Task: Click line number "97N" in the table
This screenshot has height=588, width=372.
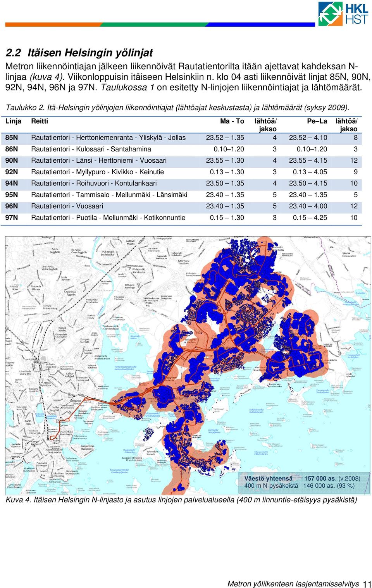Action: (x=12, y=218)
